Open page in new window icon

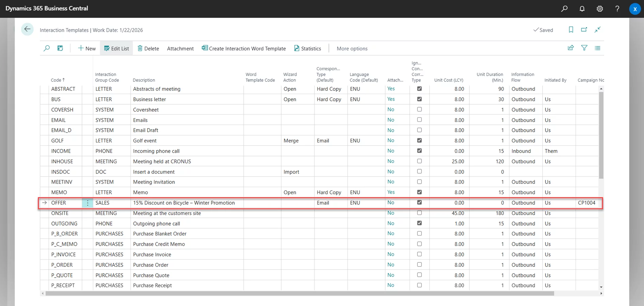584,30
